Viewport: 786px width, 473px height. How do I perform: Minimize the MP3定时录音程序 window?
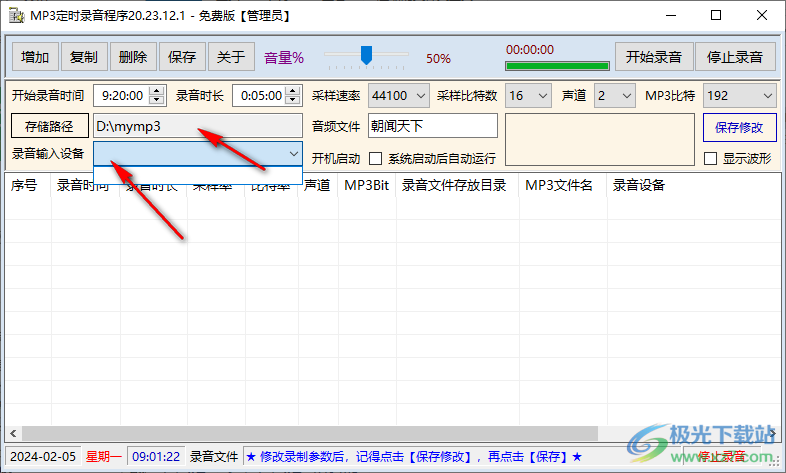(x=671, y=16)
